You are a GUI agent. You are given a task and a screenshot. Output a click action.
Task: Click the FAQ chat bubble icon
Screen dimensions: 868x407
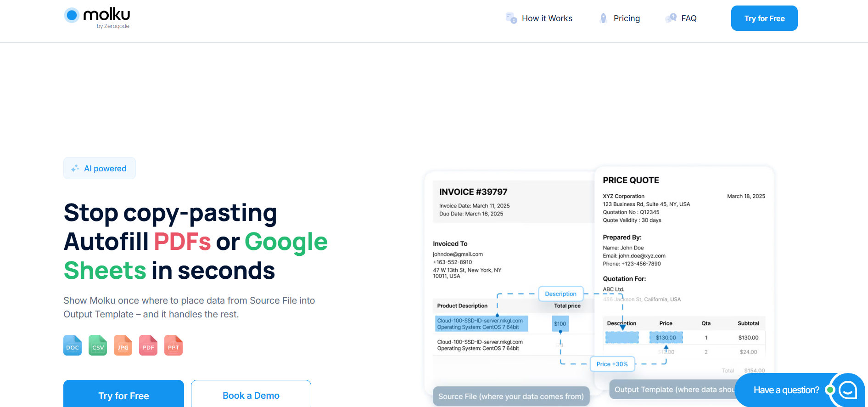[671, 18]
